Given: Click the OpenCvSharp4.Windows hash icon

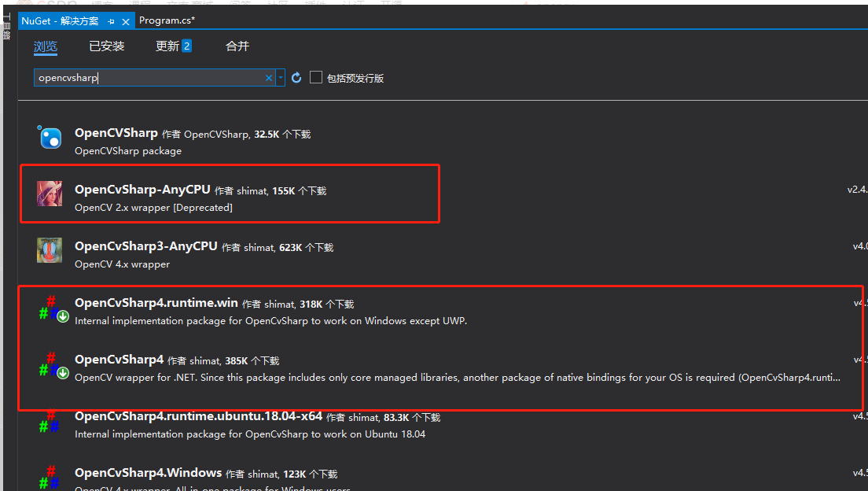Looking at the screenshot, I should point(50,478).
